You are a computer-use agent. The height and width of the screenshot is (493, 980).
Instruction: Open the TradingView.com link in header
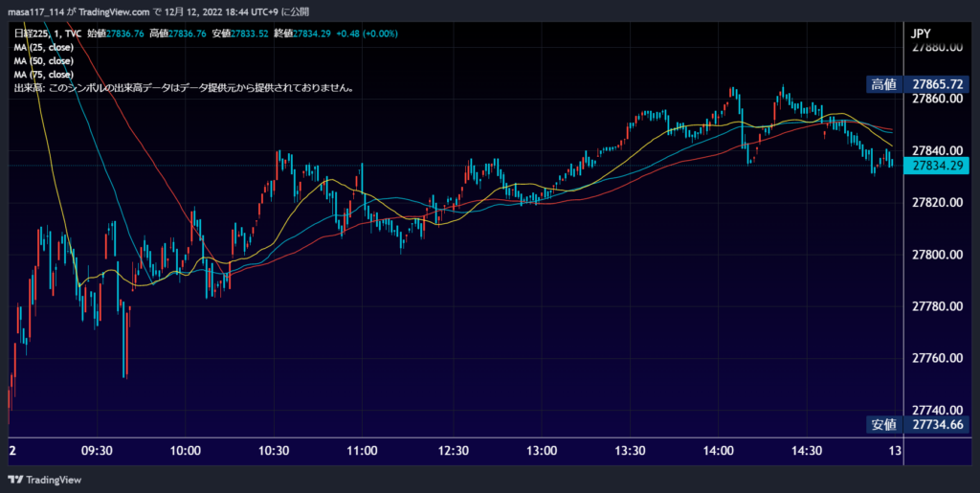115,11
